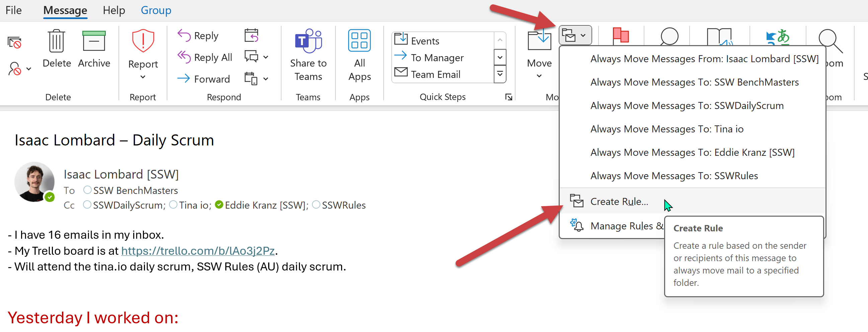Viewport: 868px width, 332px height.
Task: Click the Reply with Meeting icon
Action: tap(251, 35)
